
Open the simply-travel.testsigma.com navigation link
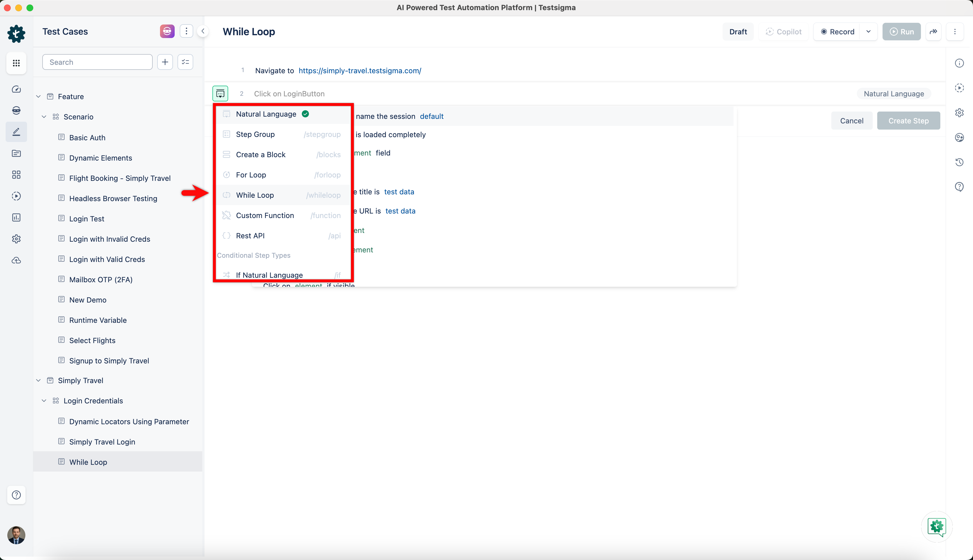pos(360,70)
